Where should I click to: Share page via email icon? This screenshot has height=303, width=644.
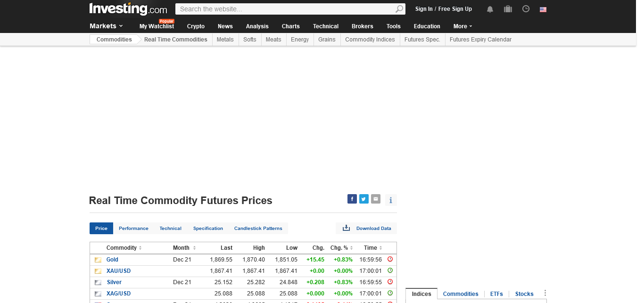coord(375,199)
